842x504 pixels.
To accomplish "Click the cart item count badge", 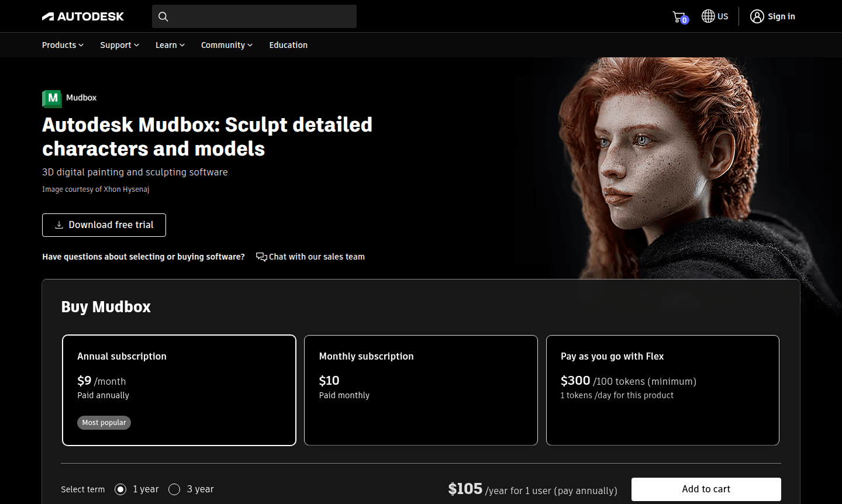I will pos(684,20).
